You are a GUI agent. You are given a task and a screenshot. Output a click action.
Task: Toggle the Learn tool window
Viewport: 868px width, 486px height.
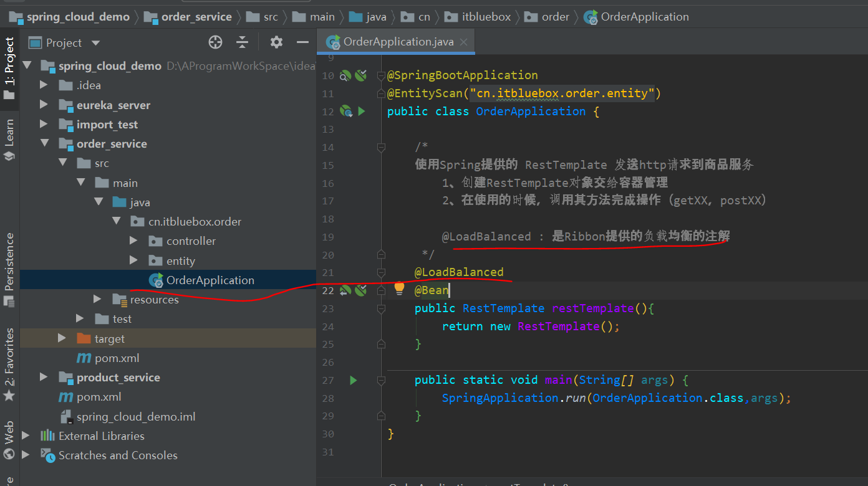(9, 140)
